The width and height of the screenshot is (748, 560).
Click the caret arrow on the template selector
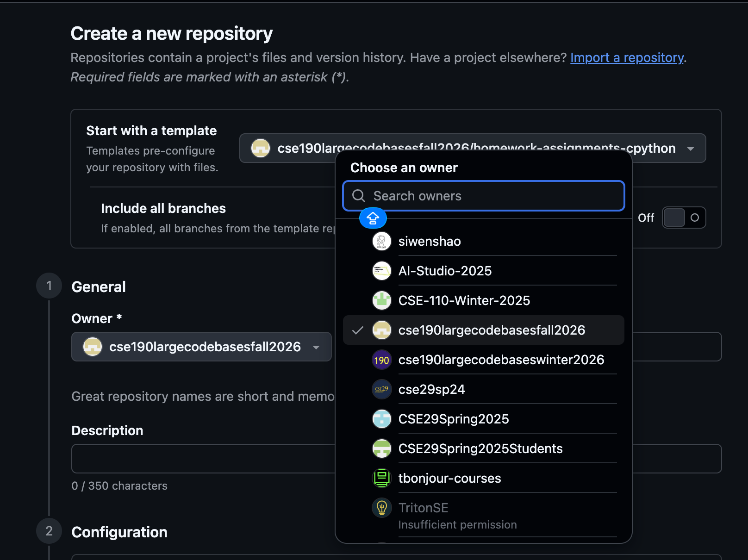click(691, 149)
